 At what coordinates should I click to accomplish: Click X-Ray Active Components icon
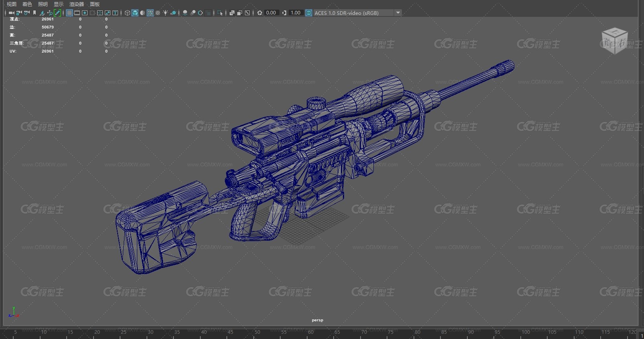(x=240, y=13)
